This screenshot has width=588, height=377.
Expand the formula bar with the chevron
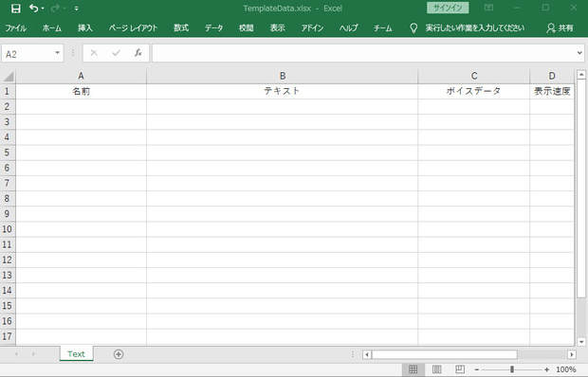point(579,53)
